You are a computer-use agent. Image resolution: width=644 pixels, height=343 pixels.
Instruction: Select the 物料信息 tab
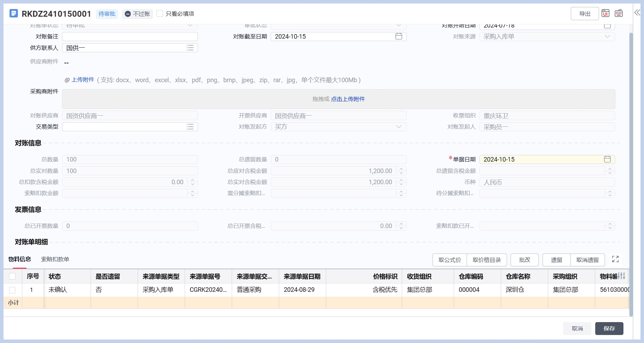(x=20, y=259)
